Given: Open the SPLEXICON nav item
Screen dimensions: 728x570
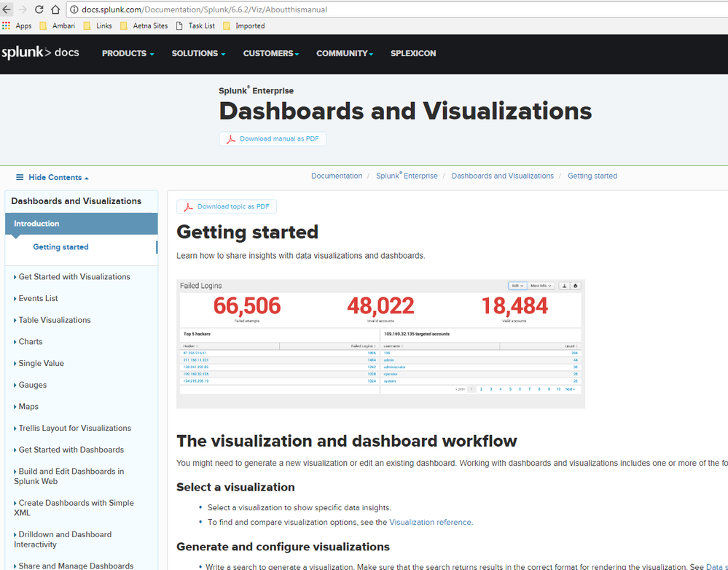Looking at the screenshot, I should click(413, 53).
